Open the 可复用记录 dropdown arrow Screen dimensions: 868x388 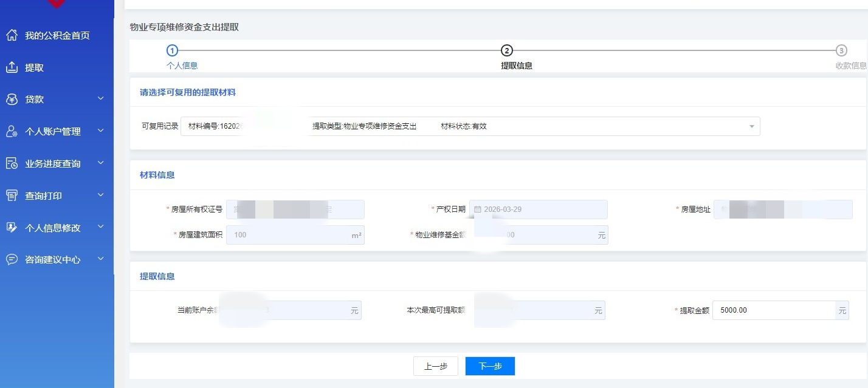coord(751,126)
